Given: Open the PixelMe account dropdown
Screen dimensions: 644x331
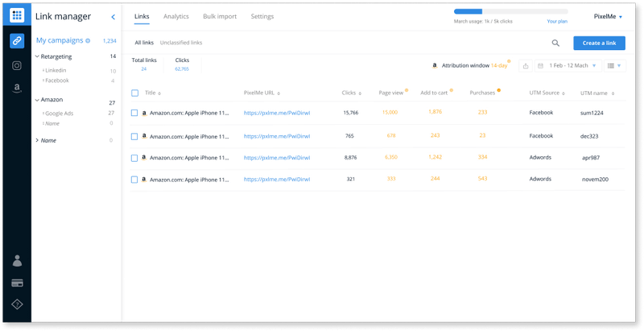Looking at the screenshot, I should click(608, 17).
